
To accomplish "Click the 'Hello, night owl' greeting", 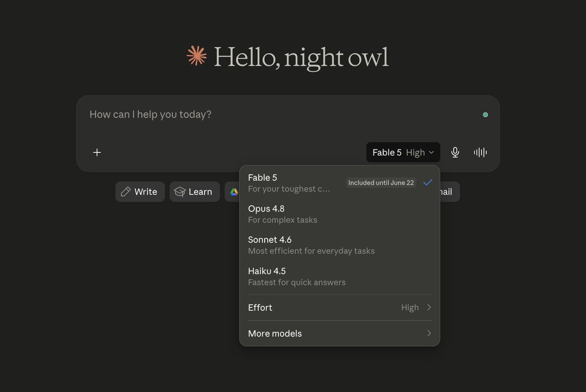I will 301,57.
